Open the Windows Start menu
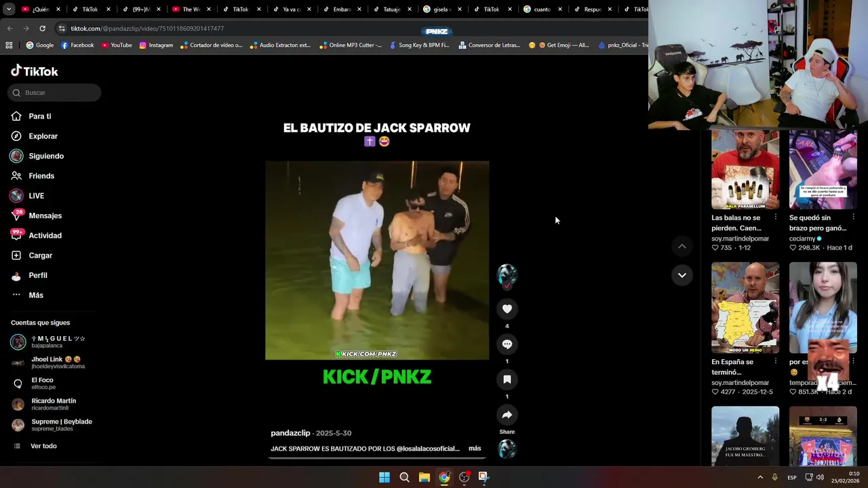Viewport: 868px width, 488px height. [x=384, y=477]
